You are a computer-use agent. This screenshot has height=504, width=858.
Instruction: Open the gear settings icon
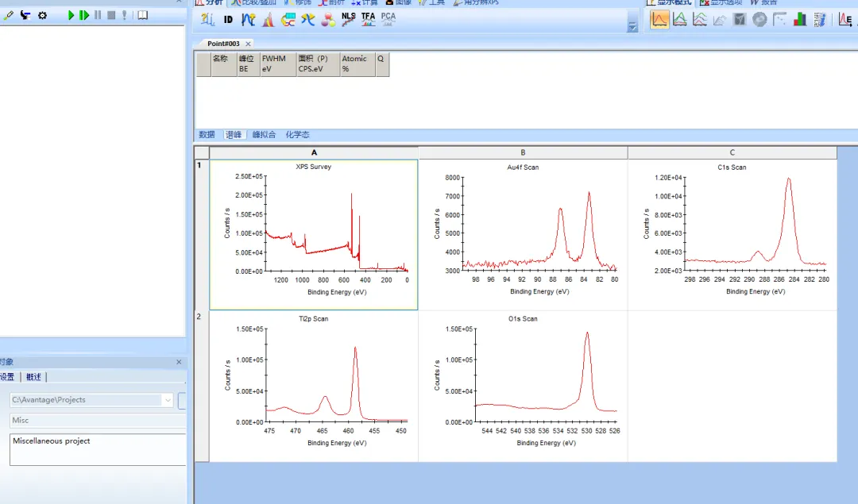[x=42, y=15]
